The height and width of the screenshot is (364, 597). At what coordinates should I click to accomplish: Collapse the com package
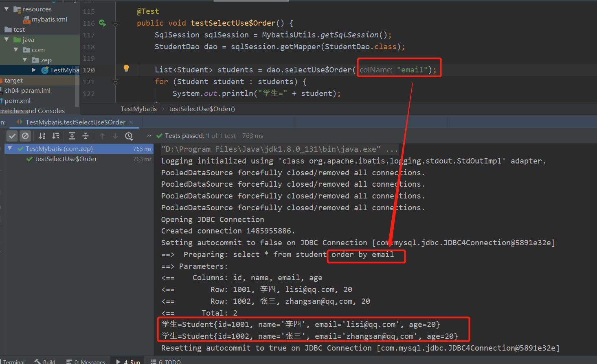click(16, 50)
